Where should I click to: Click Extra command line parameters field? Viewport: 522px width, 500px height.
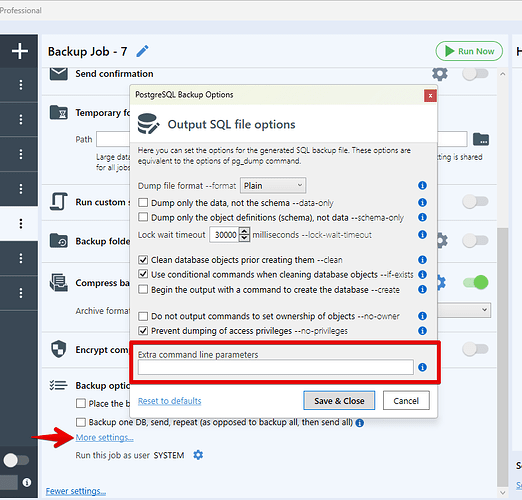[276, 367]
